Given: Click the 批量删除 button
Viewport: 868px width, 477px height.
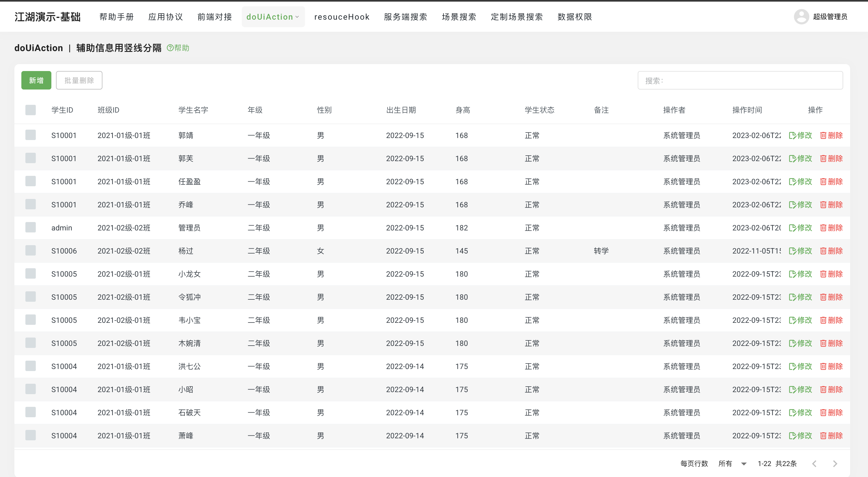Looking at the screenshot, I should 79,80.
